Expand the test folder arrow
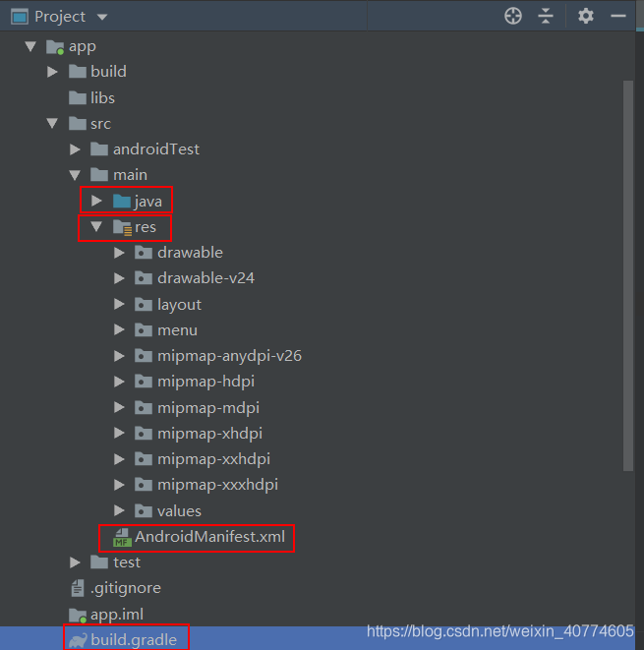Image resolution: width=644 pixels, height=650 pixels. point(75,562)
